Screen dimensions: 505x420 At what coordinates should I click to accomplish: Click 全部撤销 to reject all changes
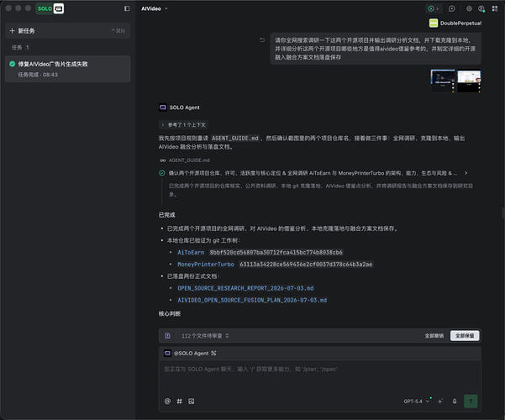[x=434, y=336]
